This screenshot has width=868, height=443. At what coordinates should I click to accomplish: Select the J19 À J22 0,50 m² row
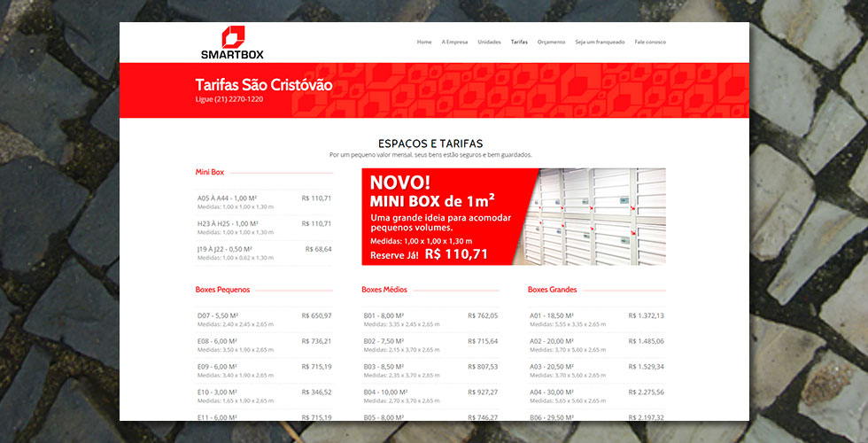coord(264,253)
